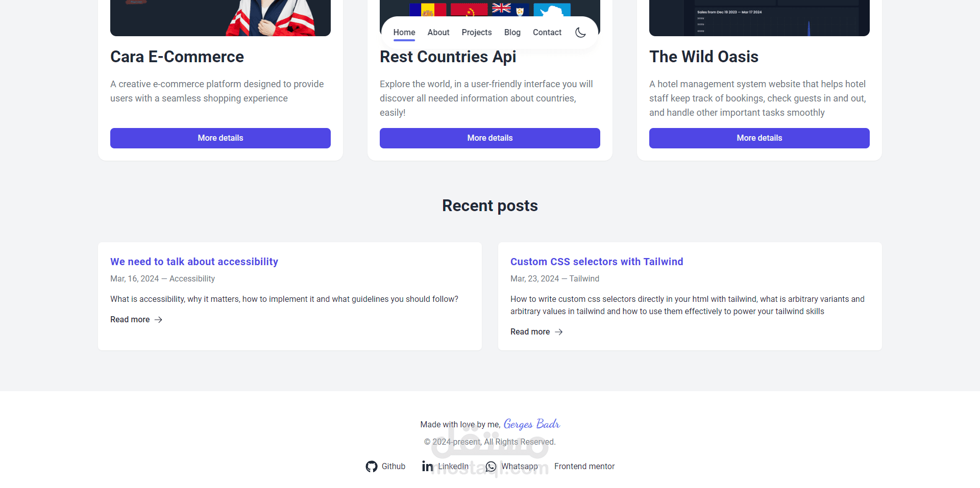
Task: Click the Whatsapp icon in footer
Action: coord(491,467)
